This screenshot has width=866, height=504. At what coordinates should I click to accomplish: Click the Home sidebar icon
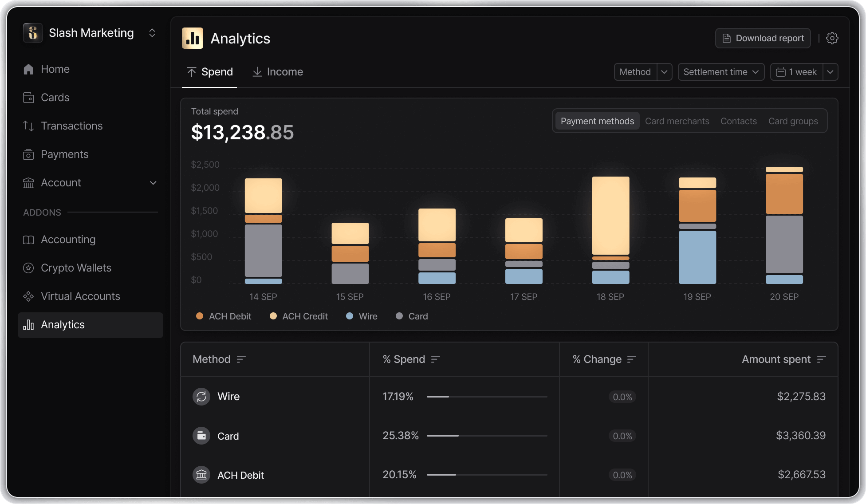(28, 69)
